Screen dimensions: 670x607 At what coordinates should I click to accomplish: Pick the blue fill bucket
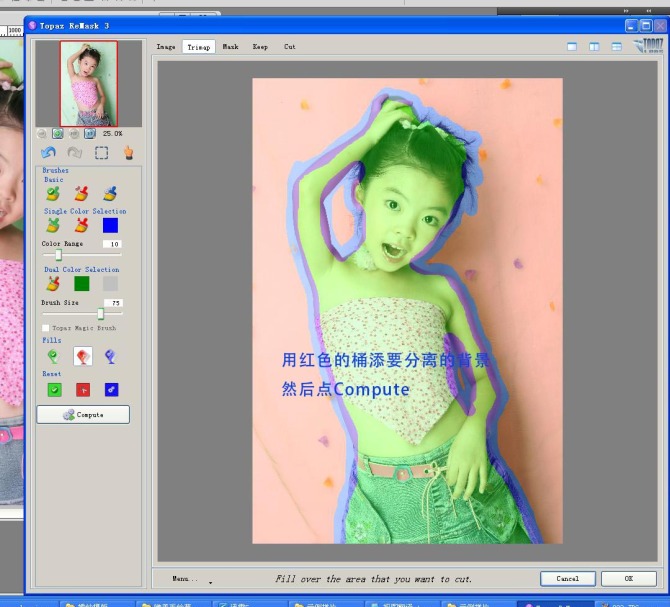point(111,356)
